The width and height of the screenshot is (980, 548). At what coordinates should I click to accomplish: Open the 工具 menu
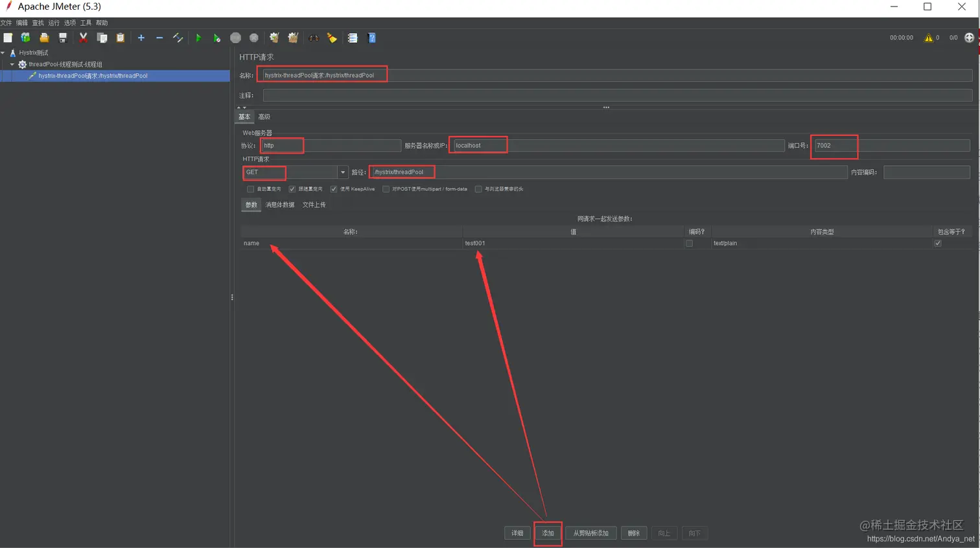tap(86, 23)
